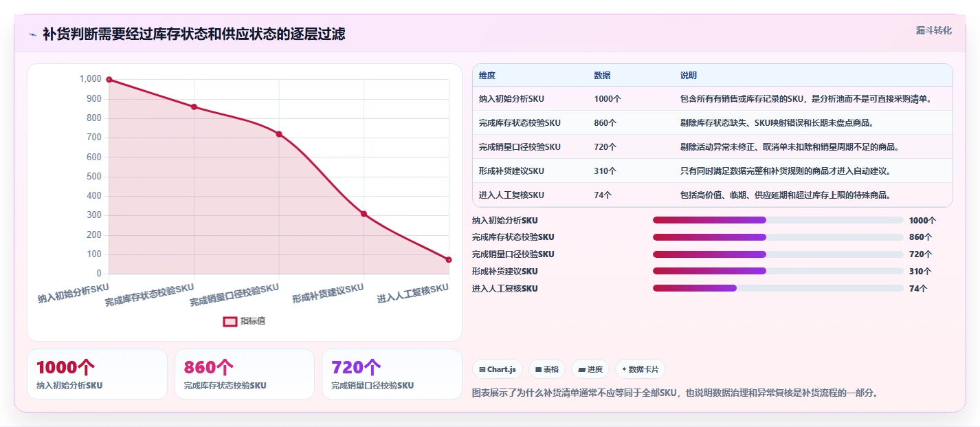Click the 进入人工复核SKU progress row label
Image resolution: width=980 pixels, height=427 pixels.
click(x=505, y=289)
